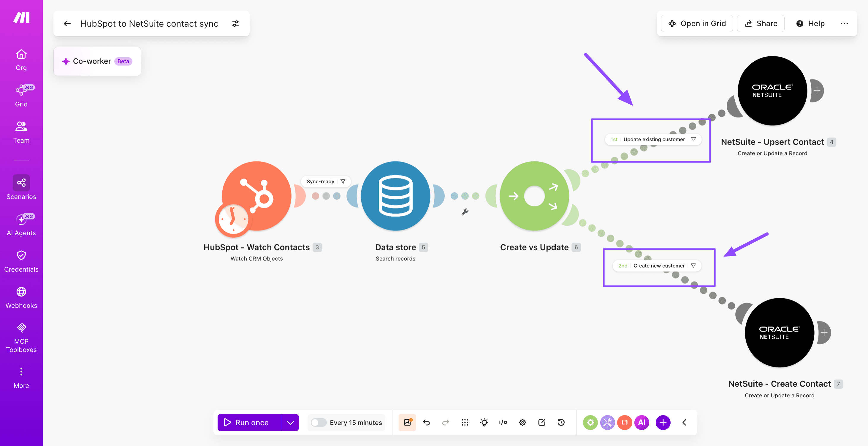This screenshot has height=446, width=868.
Task: Click the Watch CRM Objects subtitle
Action: [x=256, y=259]
